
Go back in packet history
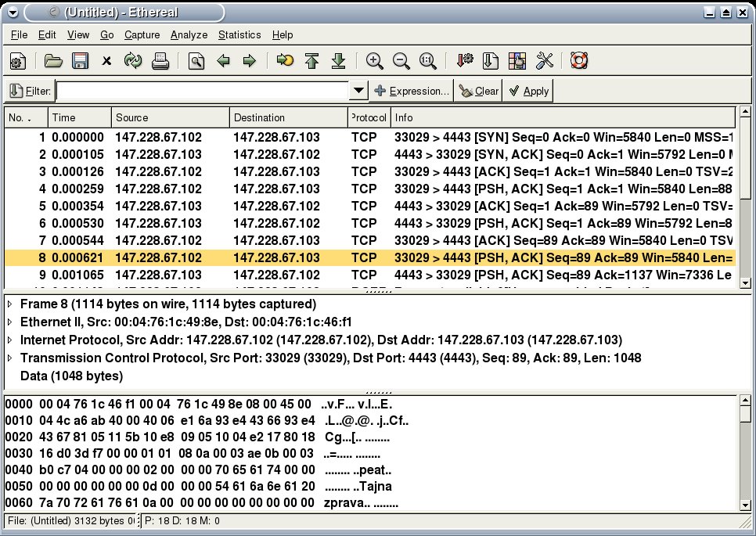[223, 61]
